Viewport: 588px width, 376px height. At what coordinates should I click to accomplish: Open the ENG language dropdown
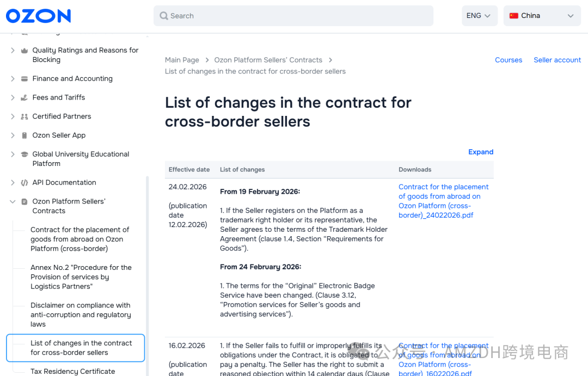click(x=479, y=16)
